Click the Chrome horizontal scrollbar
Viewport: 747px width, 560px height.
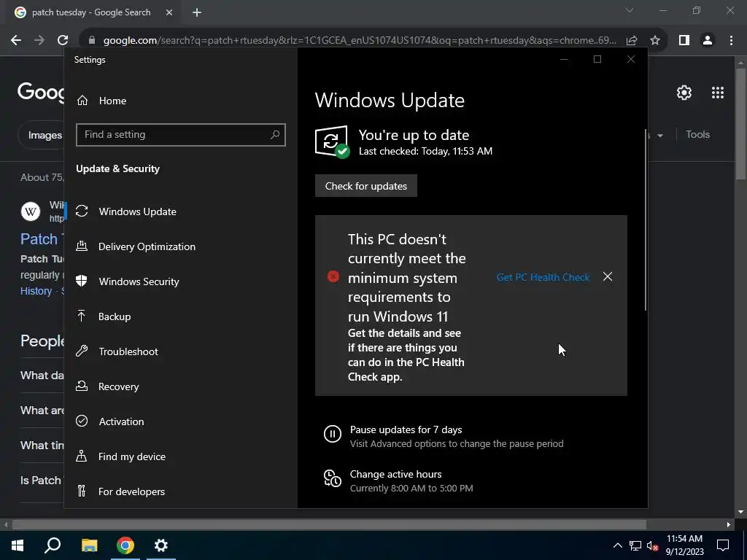(329, 525)
